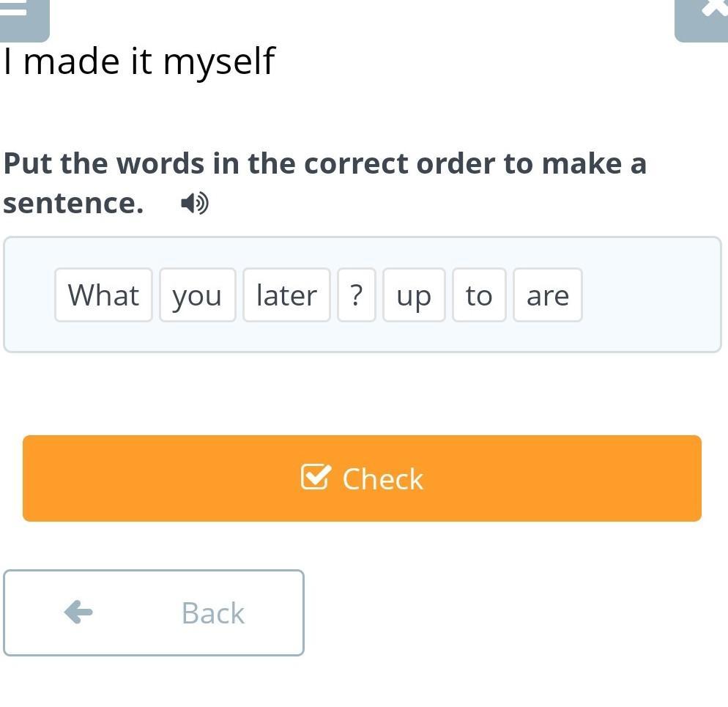This screenshot has height=707, width=728.
Task: Open the hamburger menu at top-left
Action: [21, 16]
